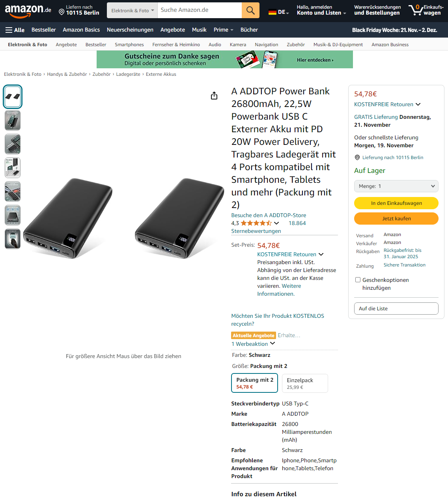Expand the 1 Werbeaktion section
The image size is (448, 499).
pyautogui.click(x=253, y=344)
